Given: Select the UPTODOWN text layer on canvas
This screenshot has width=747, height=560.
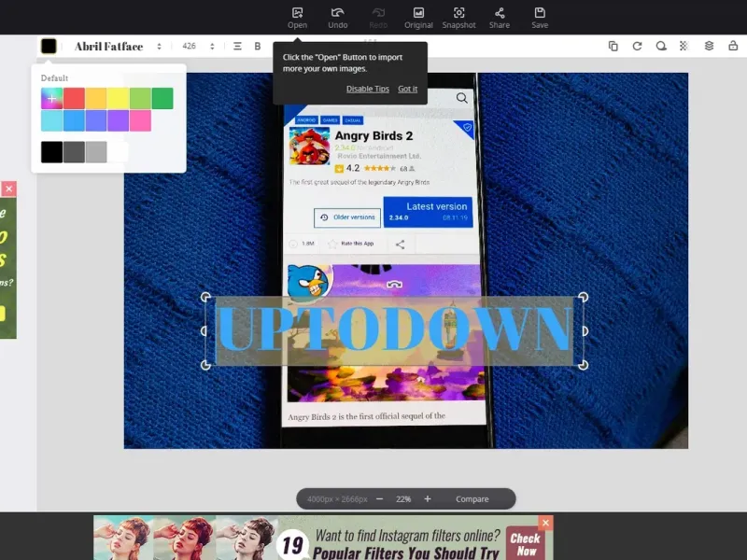Looking at the screenshot, I should click(394, 331).
